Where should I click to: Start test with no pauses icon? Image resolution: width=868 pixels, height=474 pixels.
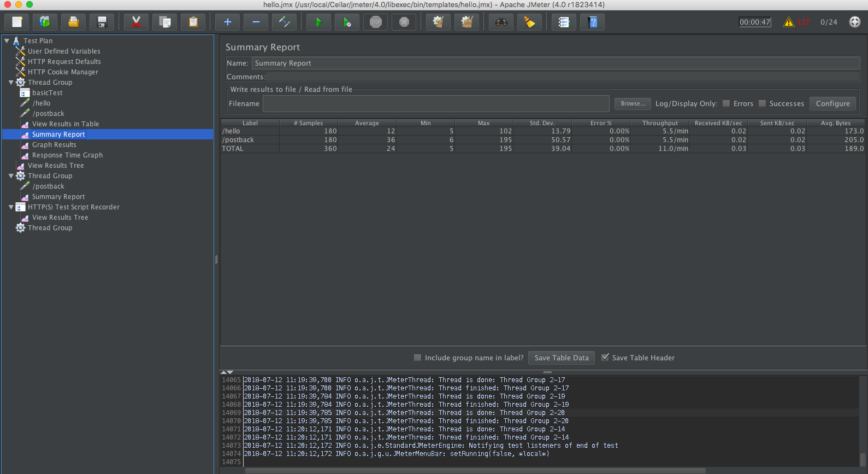[347, 22]
